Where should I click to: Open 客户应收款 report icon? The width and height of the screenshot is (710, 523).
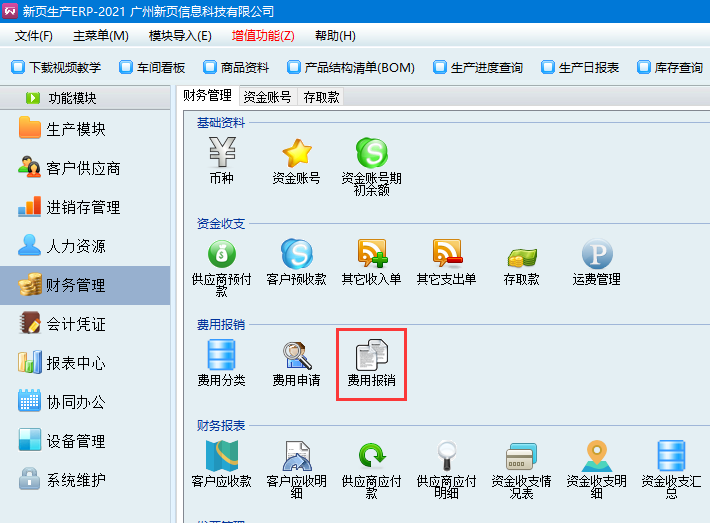[x=222, y=457]
